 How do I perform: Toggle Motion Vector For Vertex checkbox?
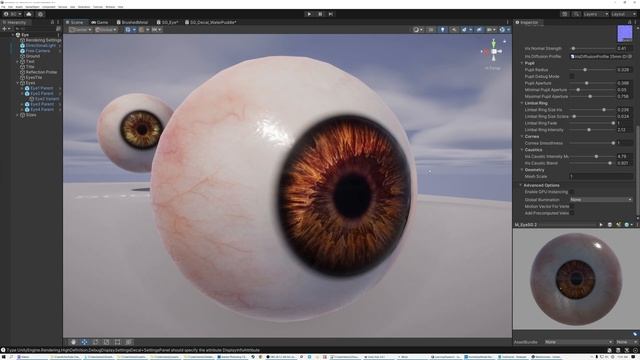[x=572, y=207]
